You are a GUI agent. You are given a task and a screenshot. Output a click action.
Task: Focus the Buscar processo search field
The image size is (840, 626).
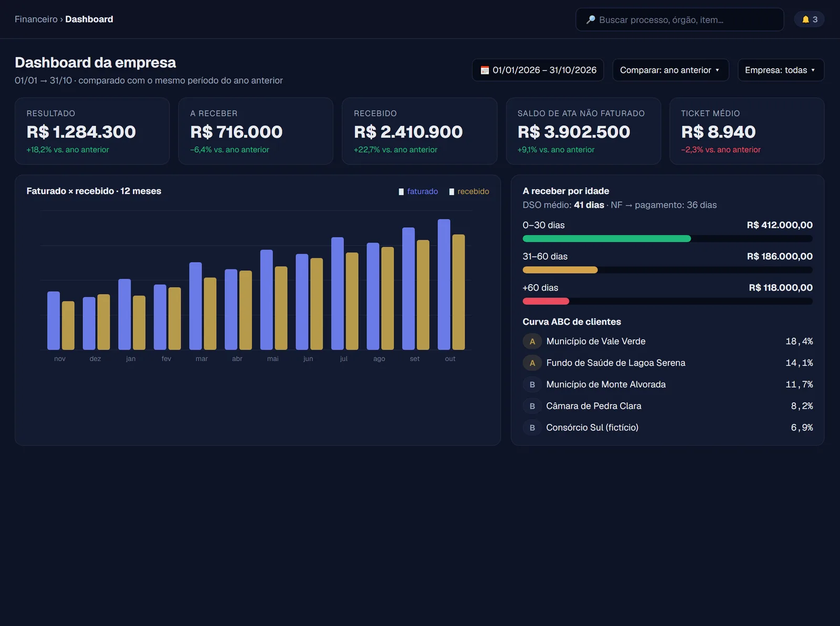(x=679, y=19)
